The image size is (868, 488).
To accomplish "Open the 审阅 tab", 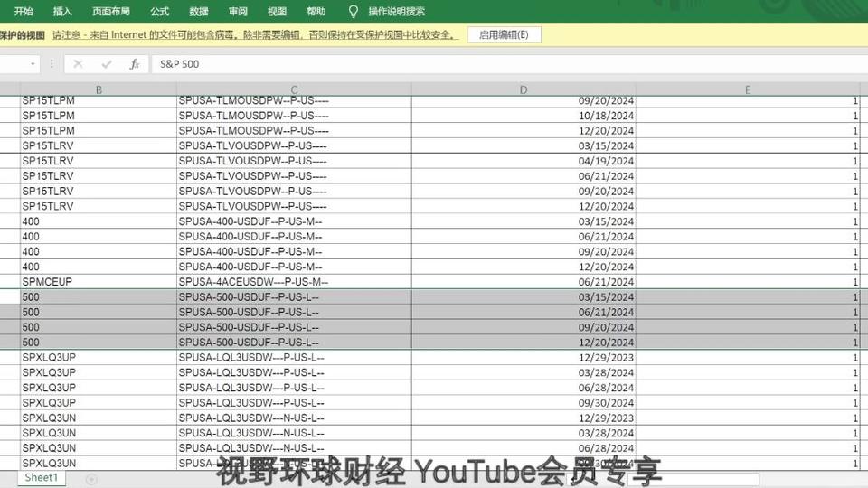I will [238, 11].
